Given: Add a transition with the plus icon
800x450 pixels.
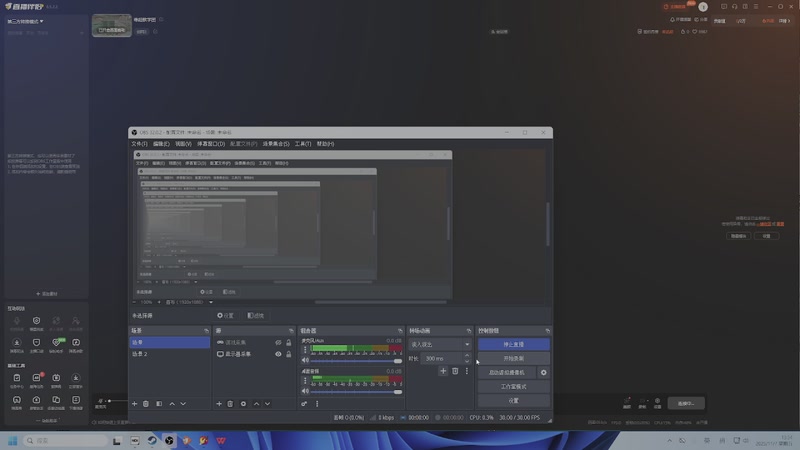Looking at the screenshot, I should coord(443,371).
